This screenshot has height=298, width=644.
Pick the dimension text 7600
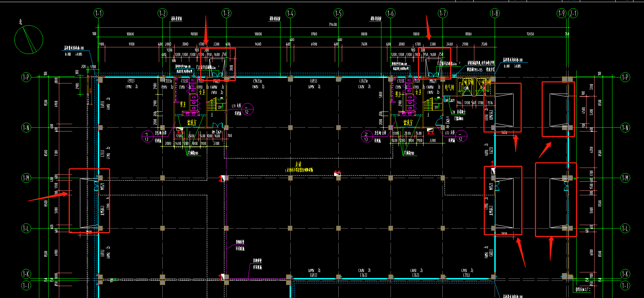pyautogui.click(x=364, y=44)
